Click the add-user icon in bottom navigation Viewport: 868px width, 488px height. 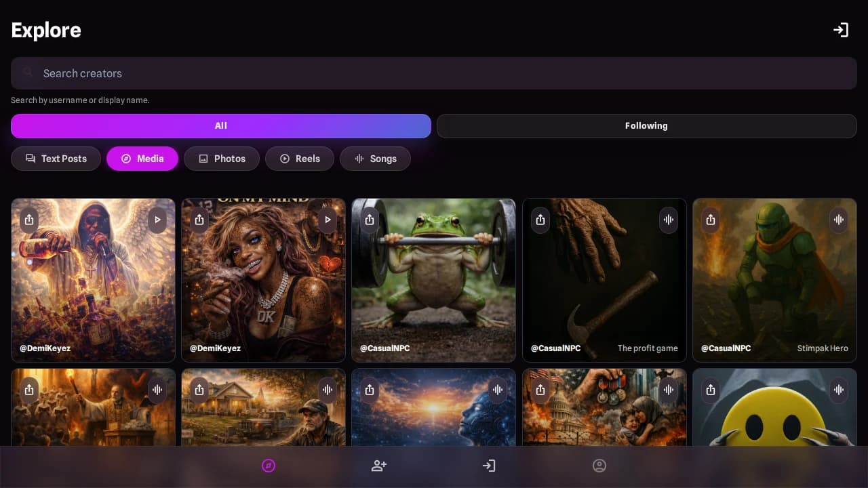point(379,466)
